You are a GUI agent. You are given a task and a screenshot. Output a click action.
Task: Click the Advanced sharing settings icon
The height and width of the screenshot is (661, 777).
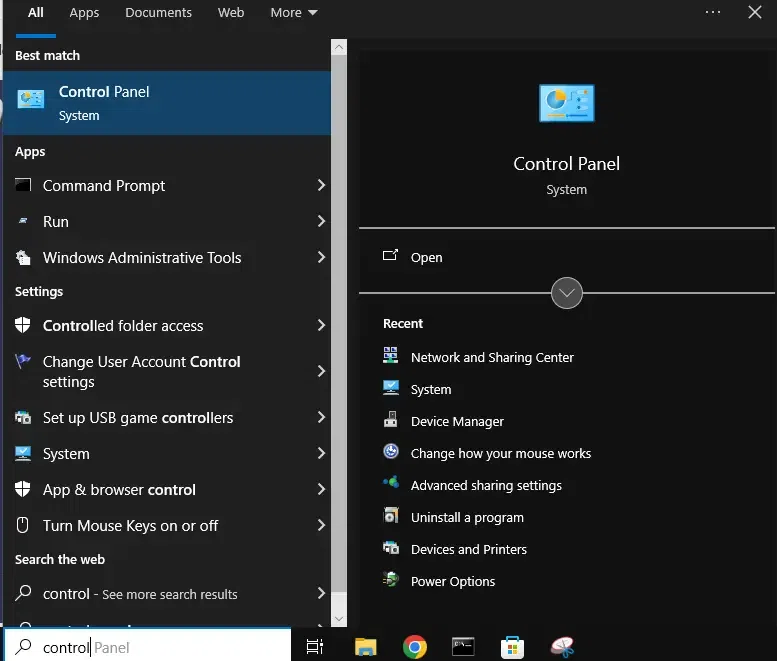pos(390,482)
